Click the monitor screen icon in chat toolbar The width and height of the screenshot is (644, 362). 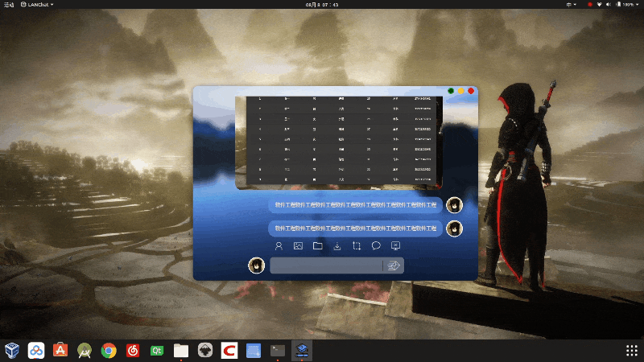(x=395, y=246)
